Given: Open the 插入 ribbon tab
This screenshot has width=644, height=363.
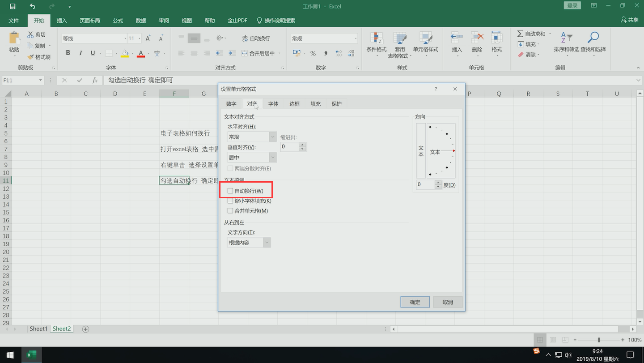Looking at the screenshot, I should pos(62,21).
